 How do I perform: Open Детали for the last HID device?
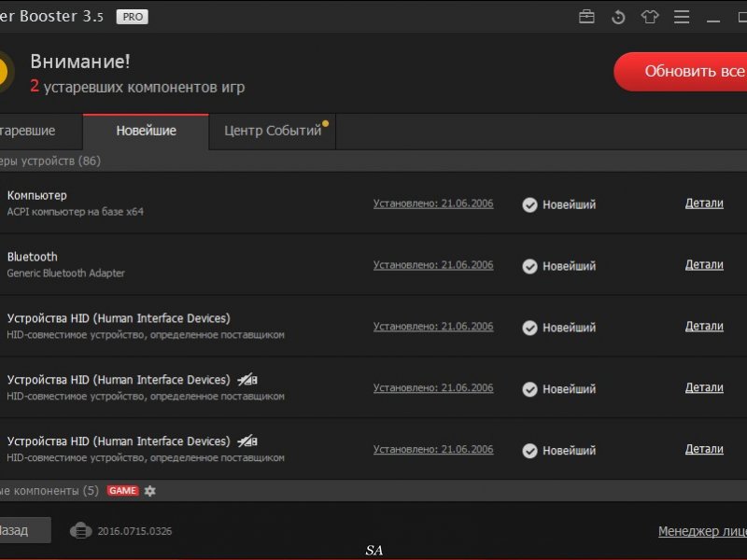(704, 449)
